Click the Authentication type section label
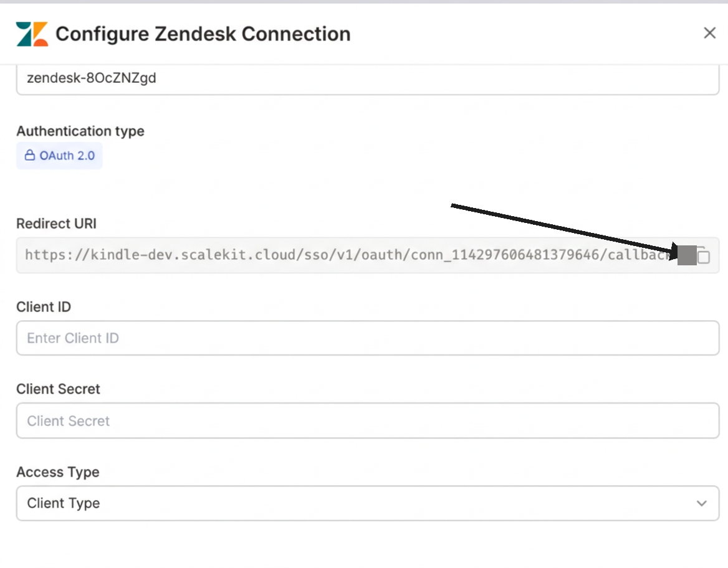The image size is (728, 568). pyautogui.click(x=80, y=131)
